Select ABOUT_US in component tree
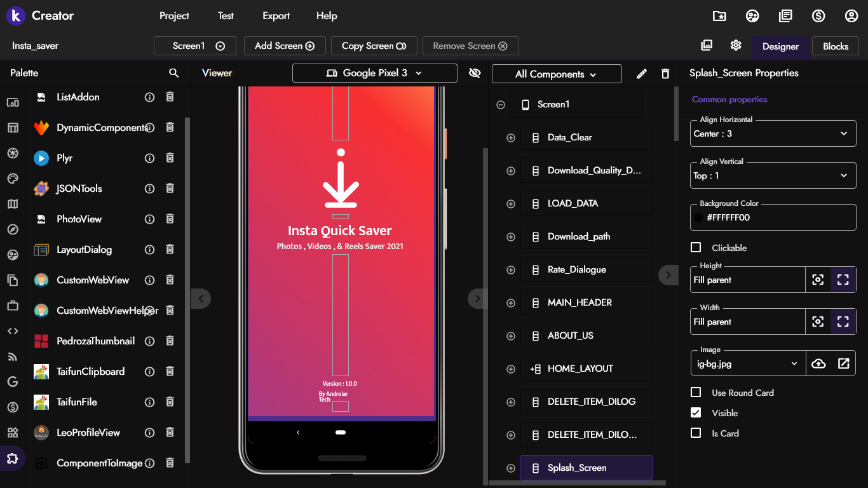868x488 pixels. tap(587, 335)
